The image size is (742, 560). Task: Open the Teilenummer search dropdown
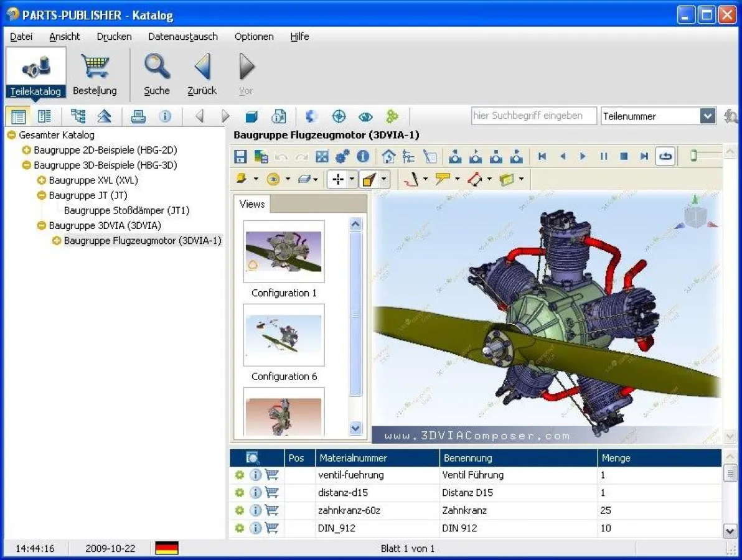click(x=708, y=116)
